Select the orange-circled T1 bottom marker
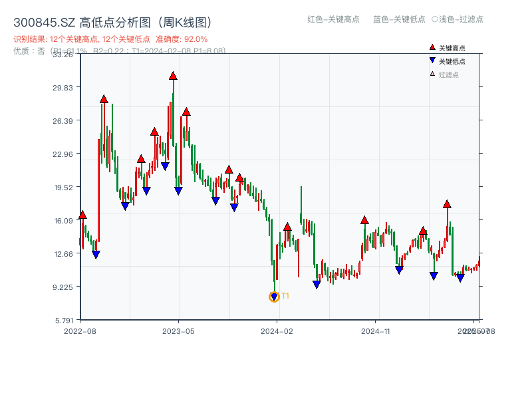 coord(274,296)
